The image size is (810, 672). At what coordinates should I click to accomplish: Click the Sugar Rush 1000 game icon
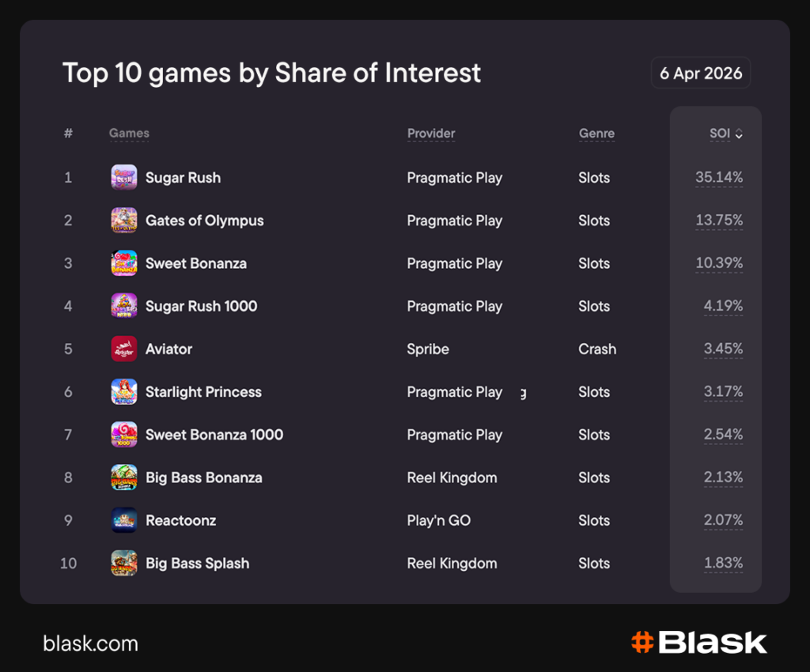tap(124, 306)
